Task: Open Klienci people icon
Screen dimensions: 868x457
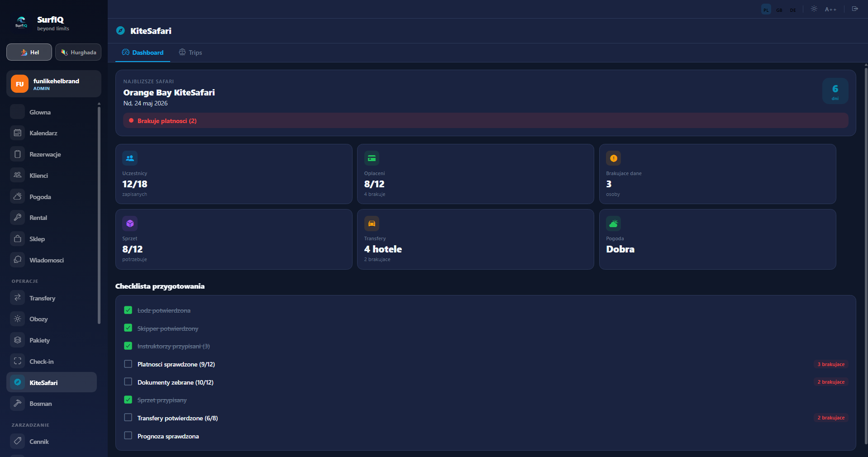Action: (18, 175)
